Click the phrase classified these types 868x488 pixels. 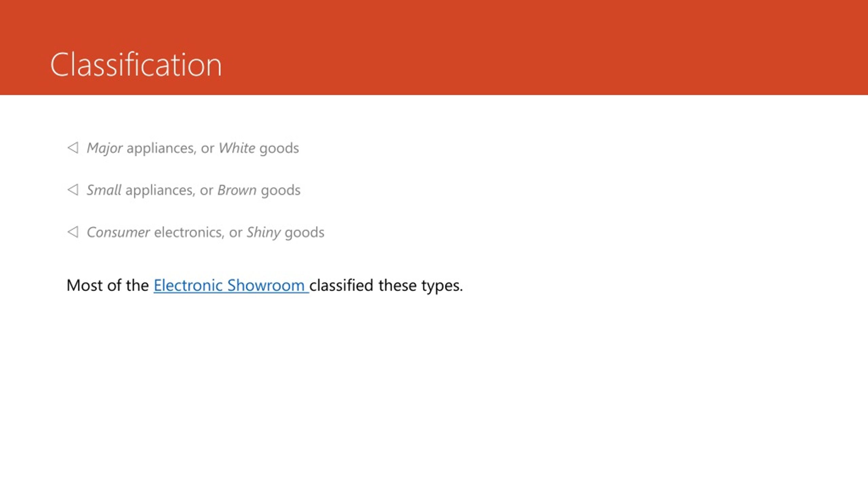coord(386,286)
